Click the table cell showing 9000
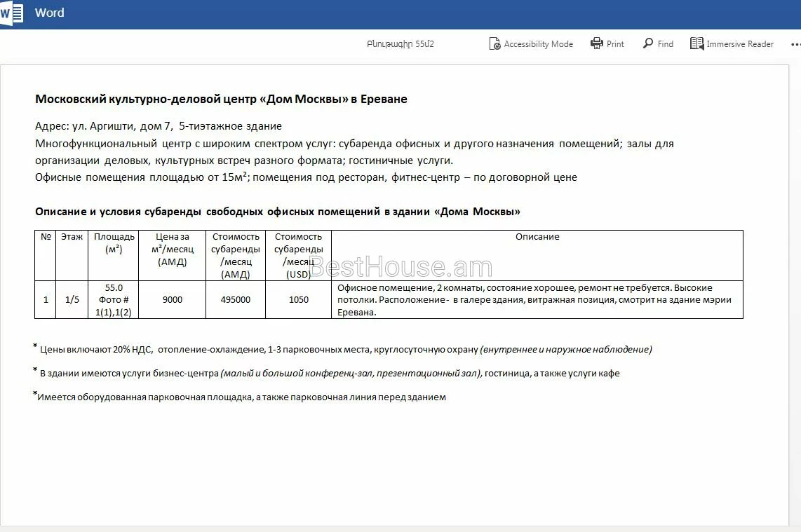The height and width of the screenshot is (532, 801). coord(172,299)
